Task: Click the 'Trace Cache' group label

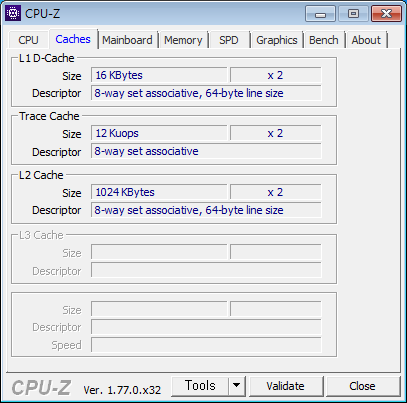Action: pyautogui.click(x=49, y=116)
